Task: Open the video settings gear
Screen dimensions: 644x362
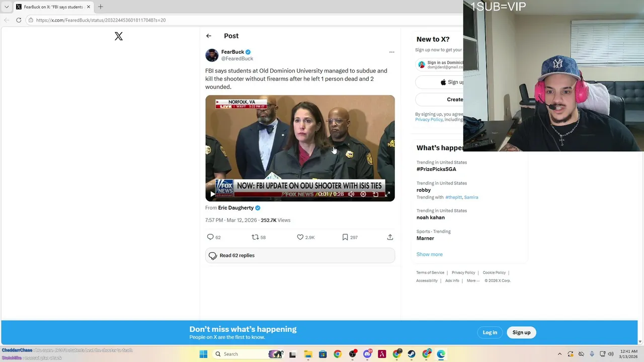Action: 363,194
